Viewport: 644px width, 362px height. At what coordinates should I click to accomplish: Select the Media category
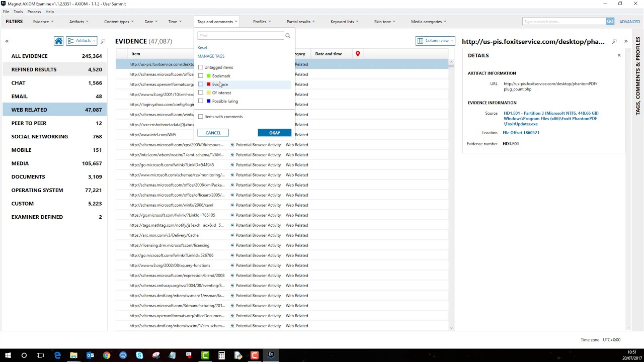click(54, 163)
